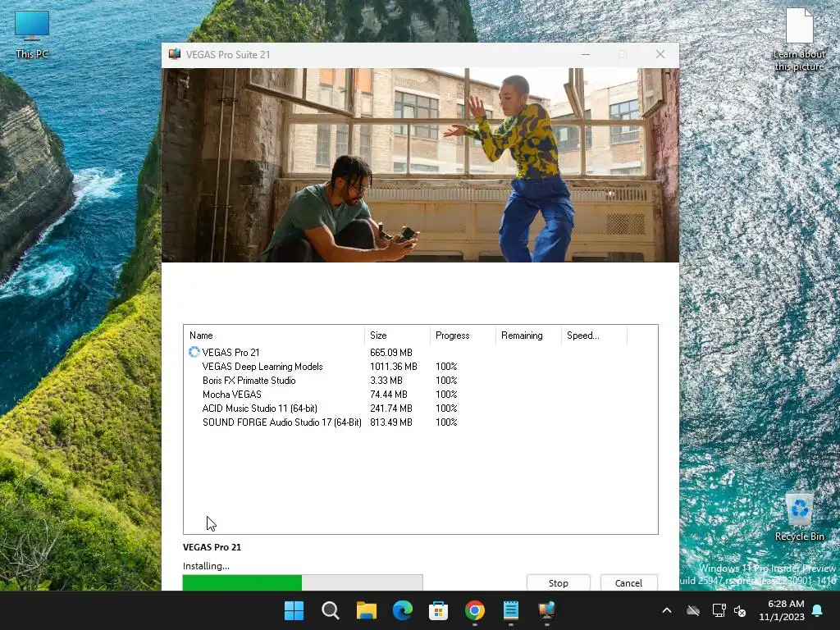Open the This PC desktop icon
Screen dimensions: 840x630
[32, 34]
